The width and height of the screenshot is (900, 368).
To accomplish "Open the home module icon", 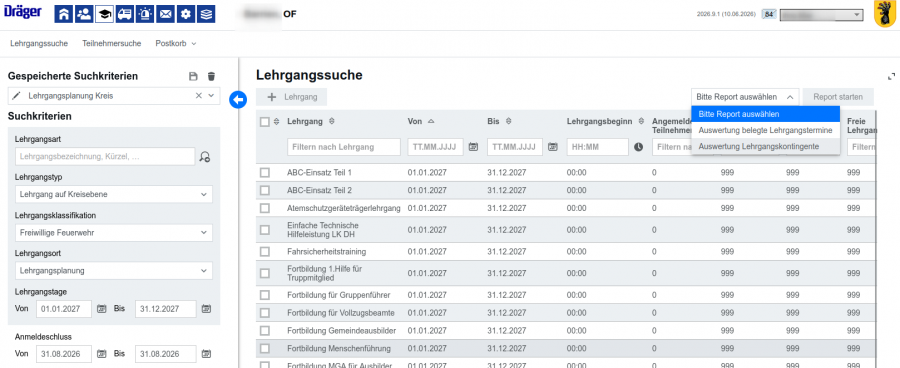I will [x=64, y=14].
